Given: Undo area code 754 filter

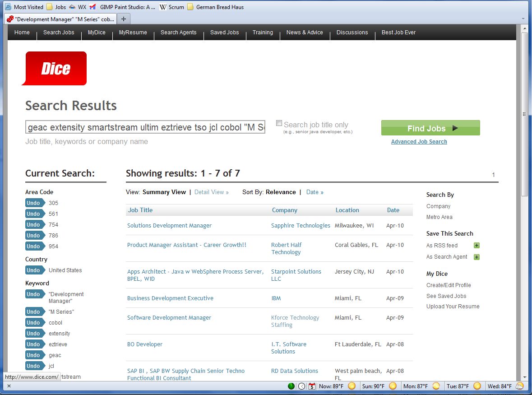Looking at the screenshot, I should [x=35, y=225].
